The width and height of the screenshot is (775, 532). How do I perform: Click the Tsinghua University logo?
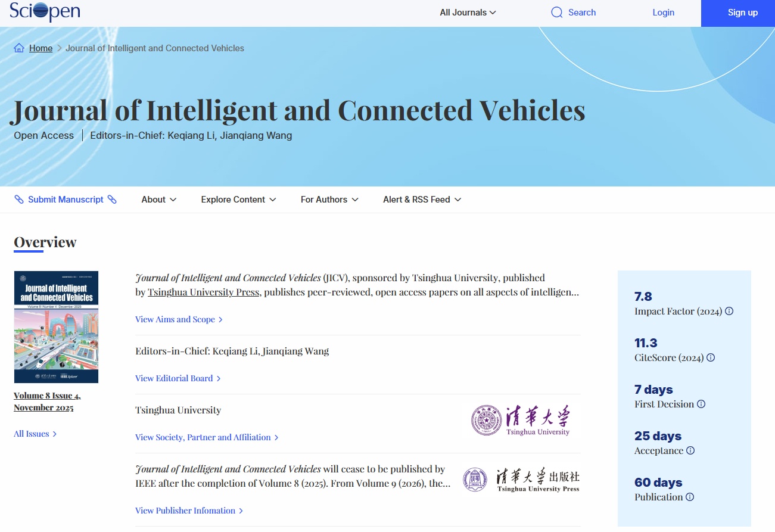coord(520,421)
